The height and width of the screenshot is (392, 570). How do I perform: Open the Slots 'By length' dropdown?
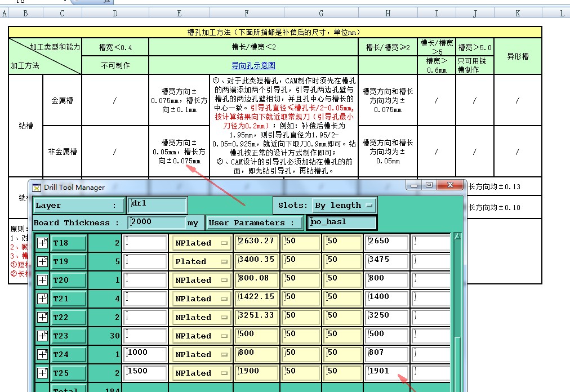tap(344, 206)
